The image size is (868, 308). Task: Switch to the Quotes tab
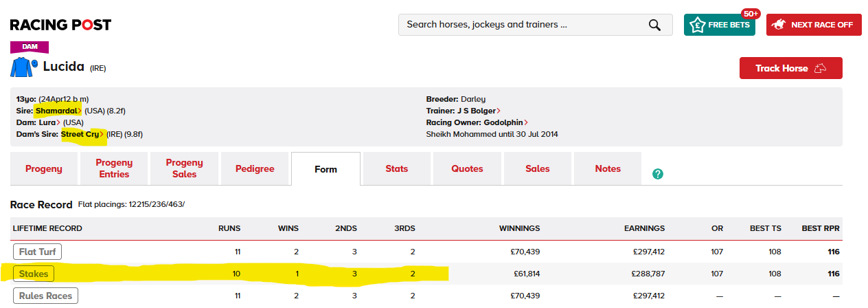coord(467,168)
